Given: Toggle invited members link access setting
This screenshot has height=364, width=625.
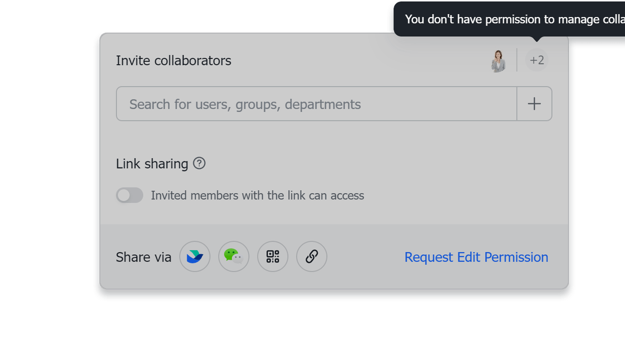Looking at the screenshot, I should click(x=129, y=195).
